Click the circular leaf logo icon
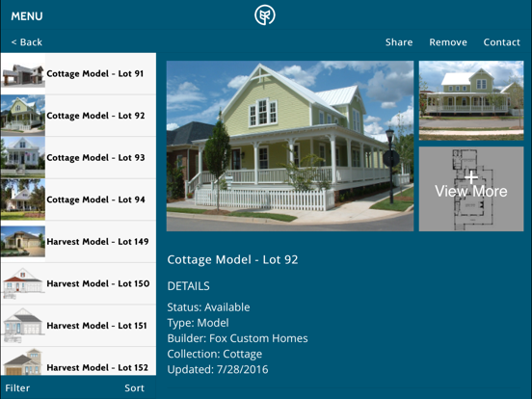Screen dimensions: 532x399 click(265, 14)
